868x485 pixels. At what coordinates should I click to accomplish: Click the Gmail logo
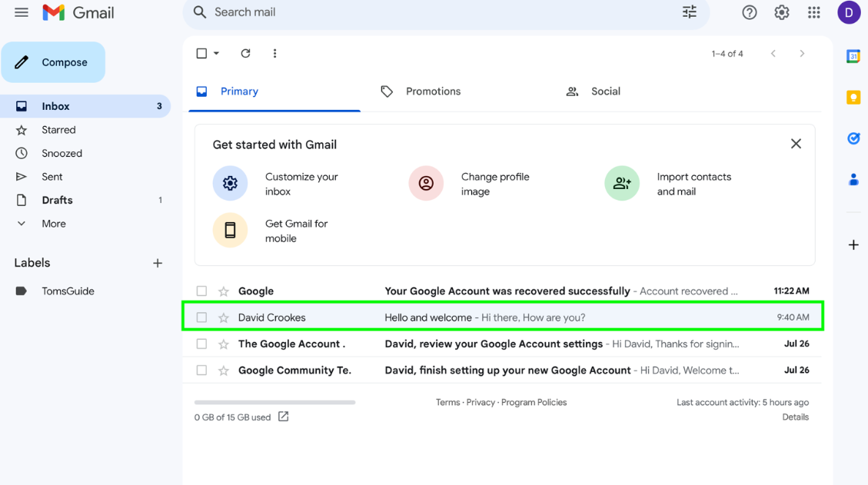(x=78, y=12)
